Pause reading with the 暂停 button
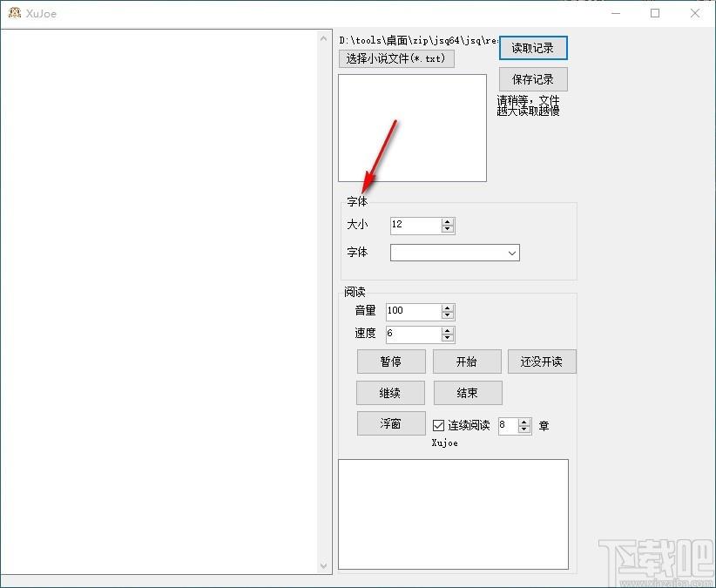This screenshot has width=716, height=588. pos(391,362)
